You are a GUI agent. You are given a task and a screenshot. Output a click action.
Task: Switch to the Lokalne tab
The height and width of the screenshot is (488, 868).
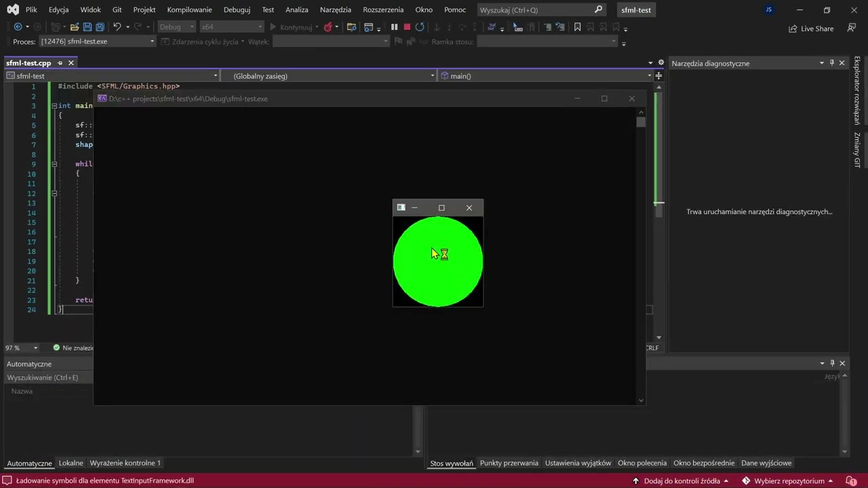pos(71,463)
